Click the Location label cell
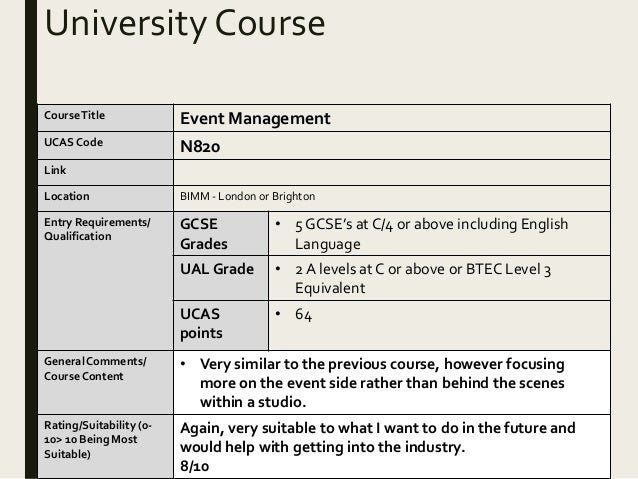 point(105,198)
